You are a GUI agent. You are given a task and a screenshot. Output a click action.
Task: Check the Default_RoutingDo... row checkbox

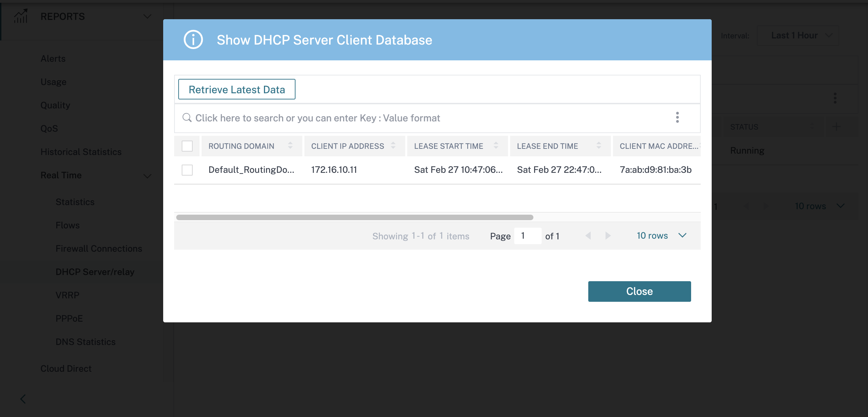tap(187, 170)
